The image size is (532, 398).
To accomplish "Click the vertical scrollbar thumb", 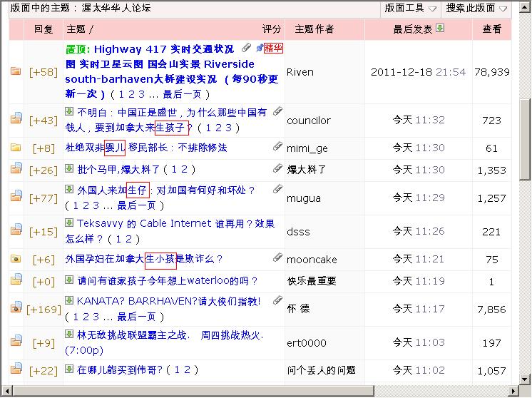I will 525,139.
